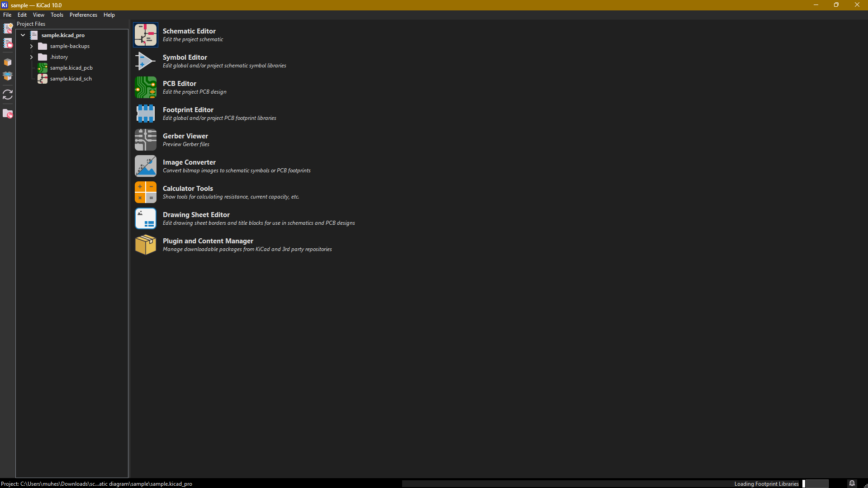The width and height of the screenshot is (868, 488).
Task: Open the File menu
Action: point(7,15)
